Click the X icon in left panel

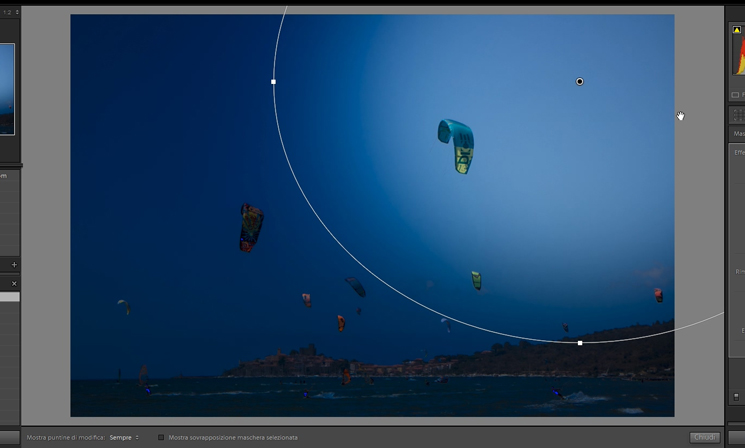click(x=14, y=284)
